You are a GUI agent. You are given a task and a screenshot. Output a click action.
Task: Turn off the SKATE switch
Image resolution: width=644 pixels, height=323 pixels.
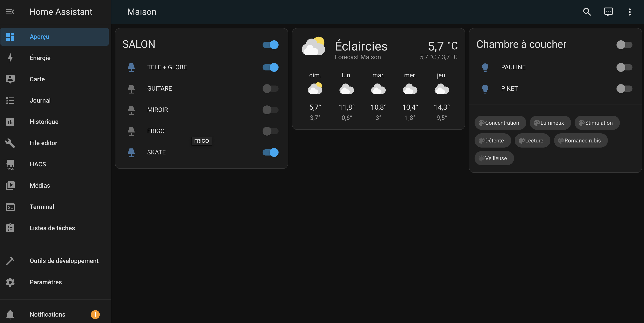coord(271,152)
